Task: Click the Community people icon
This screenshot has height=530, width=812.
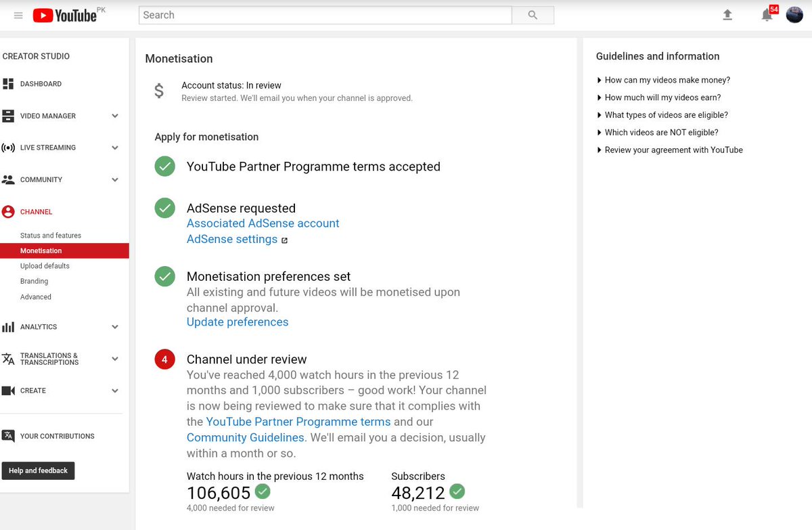Action: click(8, 179)
